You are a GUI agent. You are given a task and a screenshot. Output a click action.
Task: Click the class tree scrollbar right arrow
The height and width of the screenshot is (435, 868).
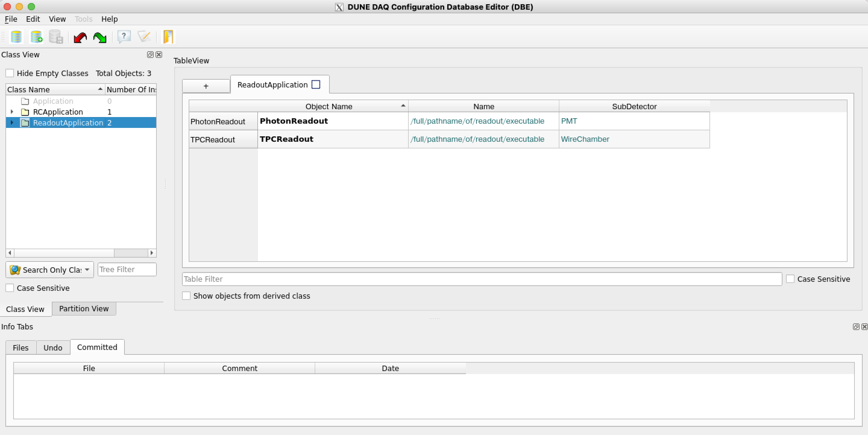(152, 252)
